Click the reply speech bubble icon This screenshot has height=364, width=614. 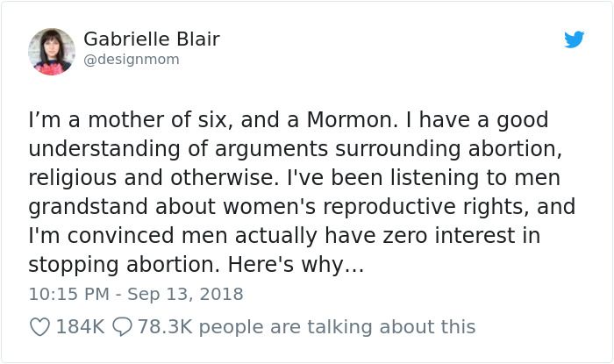pyautogui.click(x=122, y=327)
